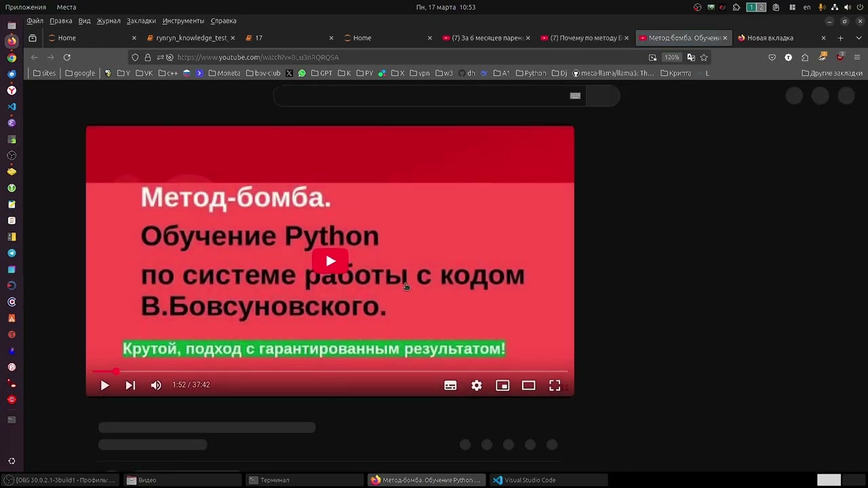The height and width of the screenshot is (488, 868).
Task: Open the Python bookmarks folder
Action: tap(531, 73)
